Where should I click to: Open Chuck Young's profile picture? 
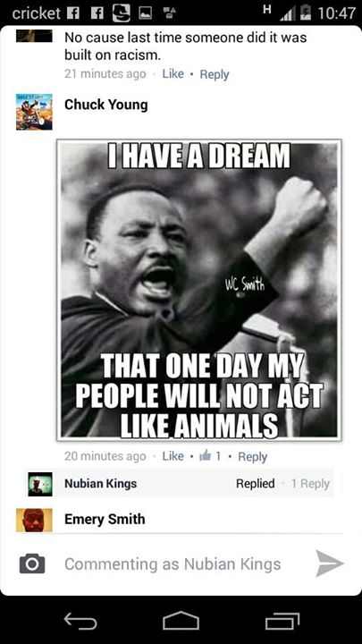point(34,112)
